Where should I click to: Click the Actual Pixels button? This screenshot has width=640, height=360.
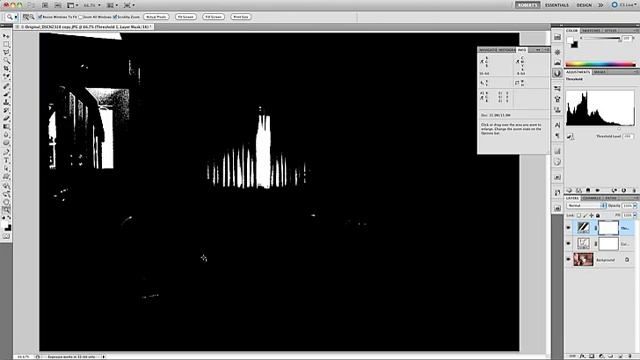(156, 17)
